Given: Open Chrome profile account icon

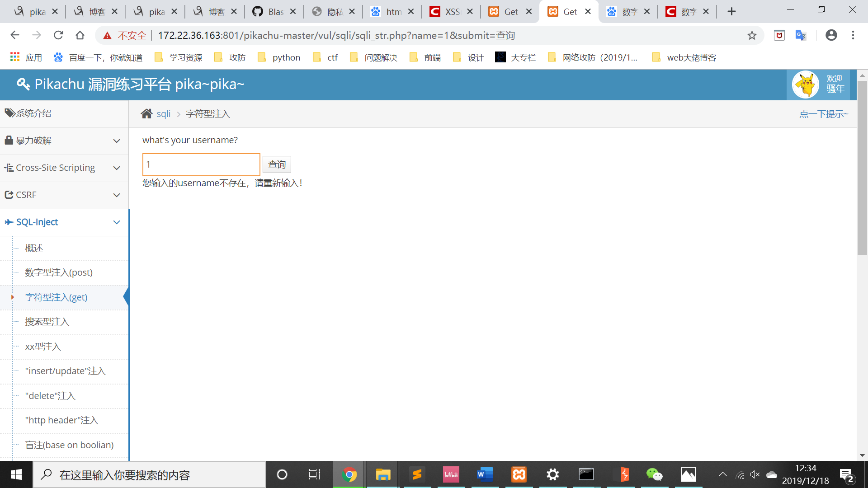Looking at the screenshot, I should click(831, 35).
